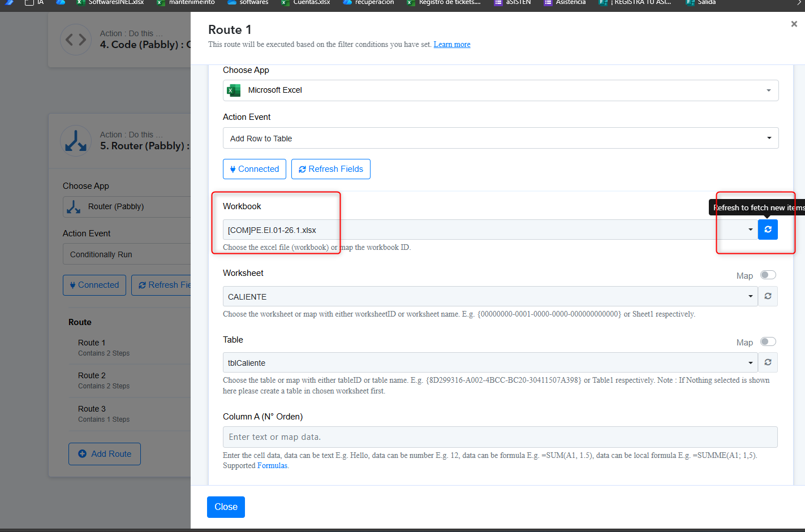Click the Refresh Fields button
Image resolution: width=805 pixels, height=532 pixels.
pos(331,169)
